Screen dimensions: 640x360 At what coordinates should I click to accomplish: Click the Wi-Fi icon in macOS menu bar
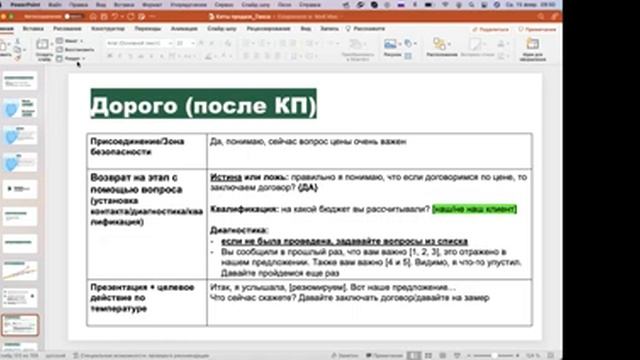(x=445, y=5)
